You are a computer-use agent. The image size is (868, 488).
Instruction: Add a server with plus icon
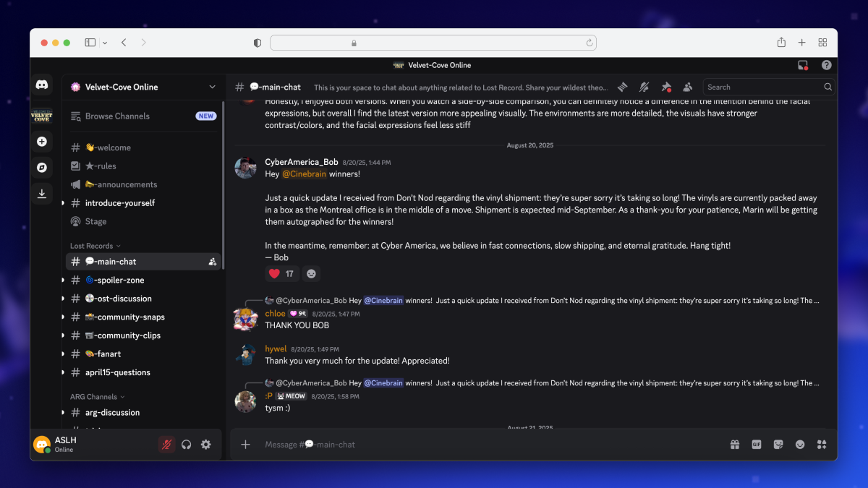pos(42,142)
